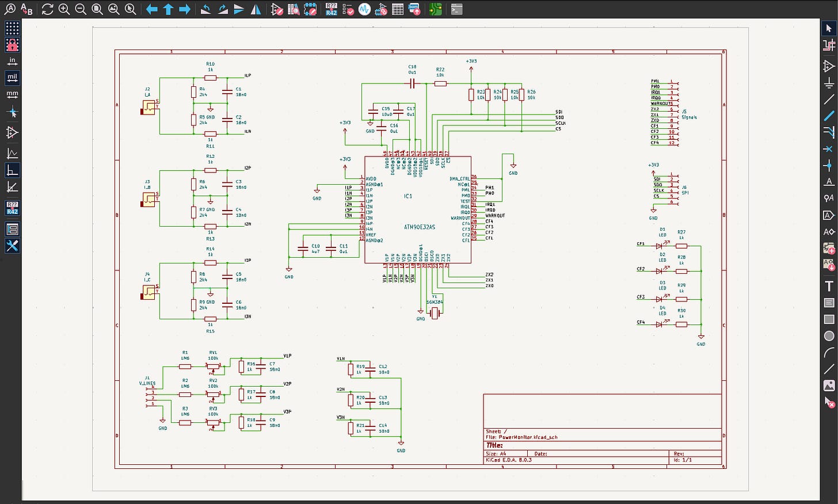Open the SPICE simulator
Viewport: 838px width, 504px height.
coord(364,9)
